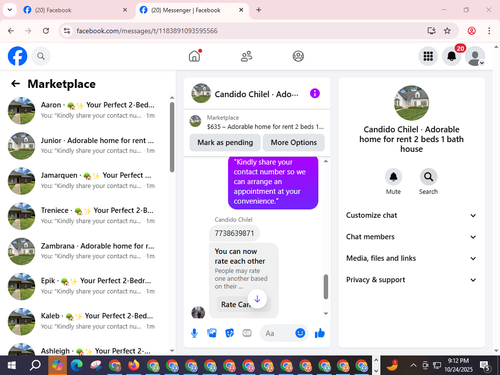Click the Facebook search magnifier icon
This screenshot has width=500, height=375.
pos(41,56)
